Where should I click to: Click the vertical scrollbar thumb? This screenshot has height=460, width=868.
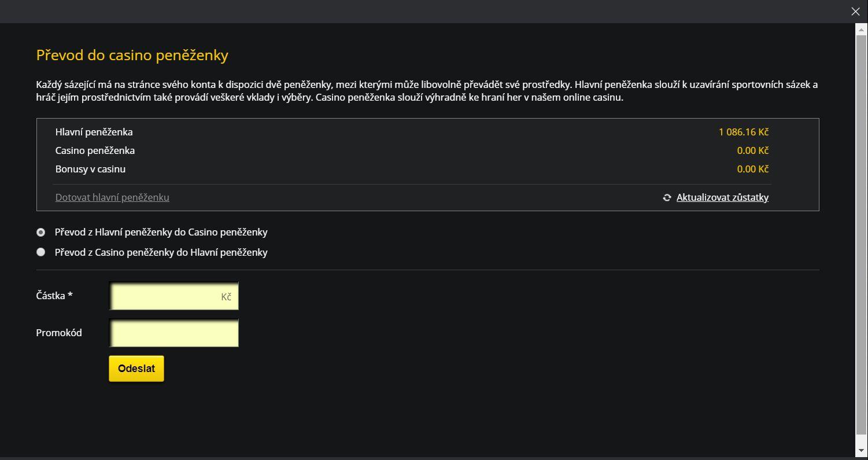[861, 231]
